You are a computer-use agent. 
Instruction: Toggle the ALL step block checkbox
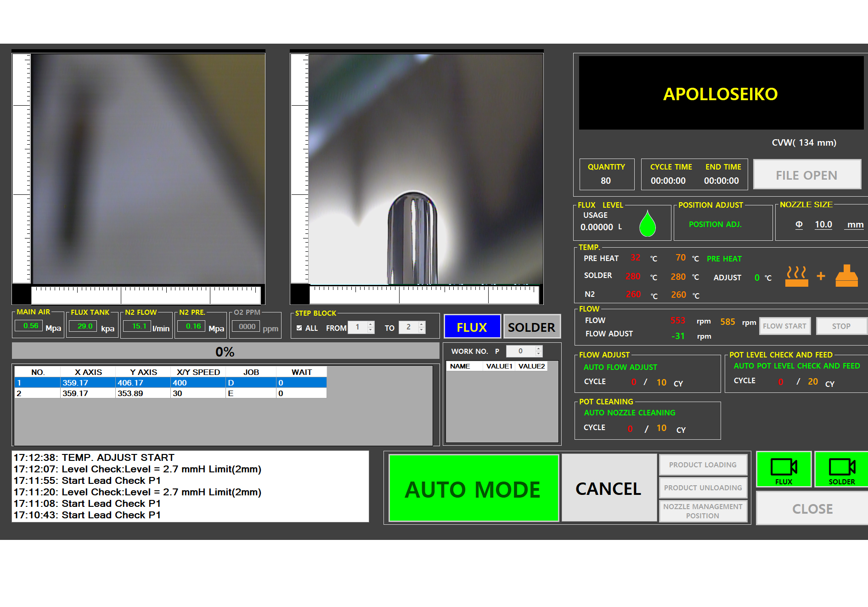click(x=299, y=328)
